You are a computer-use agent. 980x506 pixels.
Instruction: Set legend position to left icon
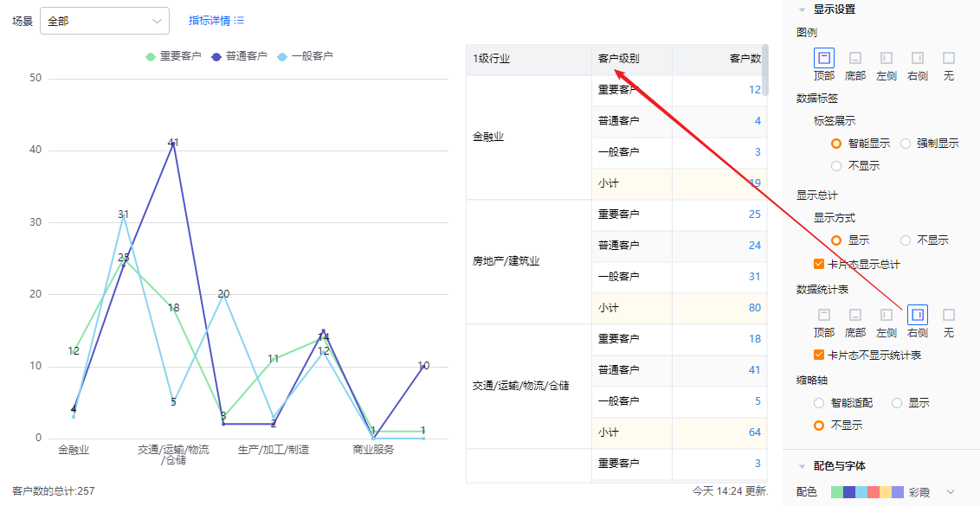point(886,58)
